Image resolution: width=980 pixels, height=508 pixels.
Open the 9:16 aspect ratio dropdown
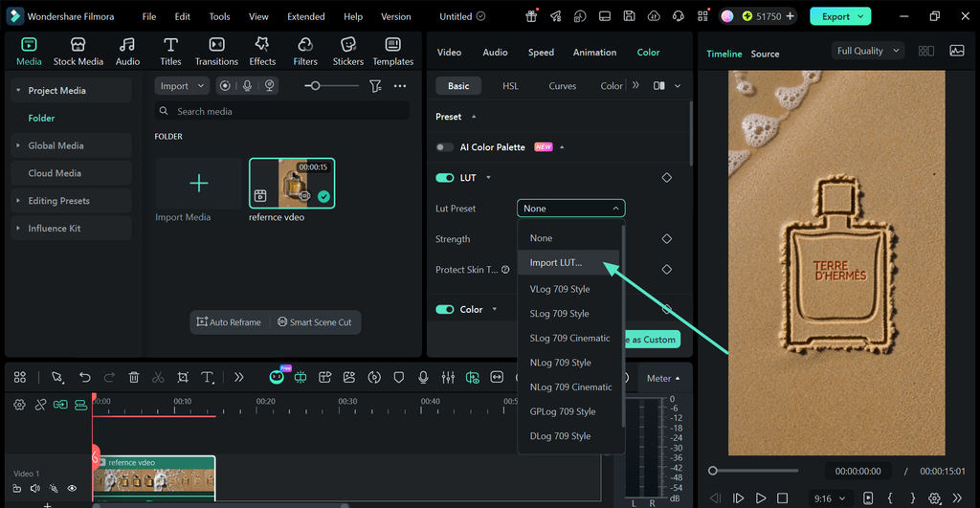[829, 498]
